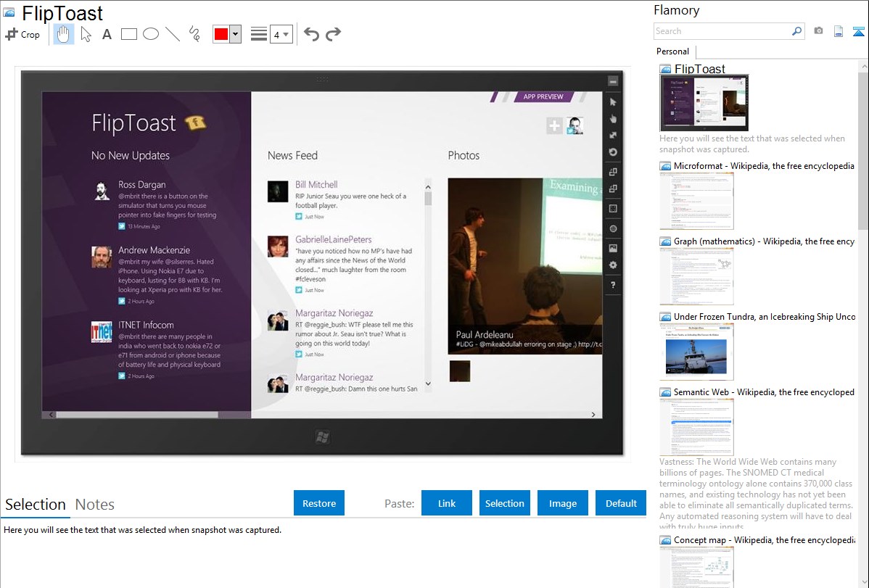This screenshot has width=869, height=588.
Task: Open the line width dropdown showing 4
Action: tap(281, 35)
